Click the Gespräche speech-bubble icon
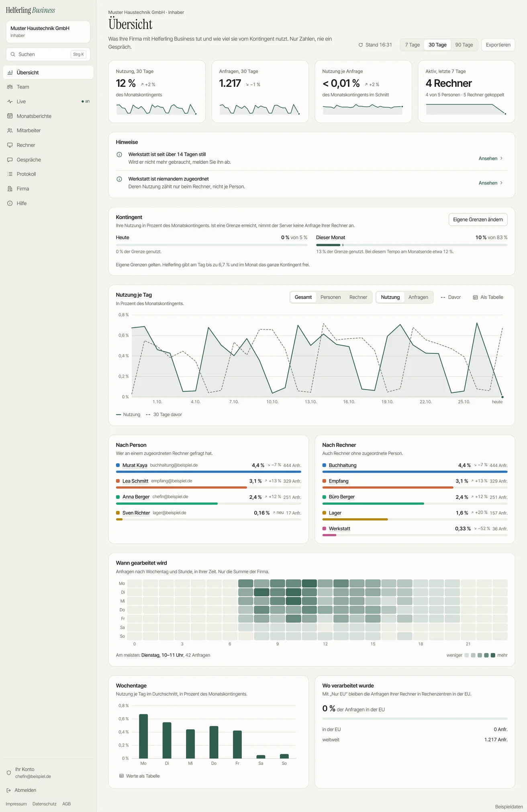Image resolution: width=527 pixels, height=812 pixels. coord(10,160)
